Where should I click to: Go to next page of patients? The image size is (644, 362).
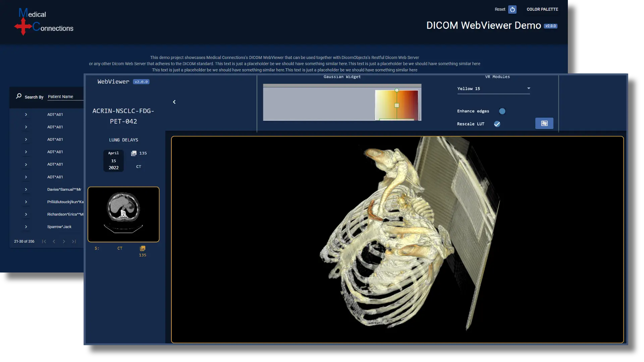[x=64, y=241]
